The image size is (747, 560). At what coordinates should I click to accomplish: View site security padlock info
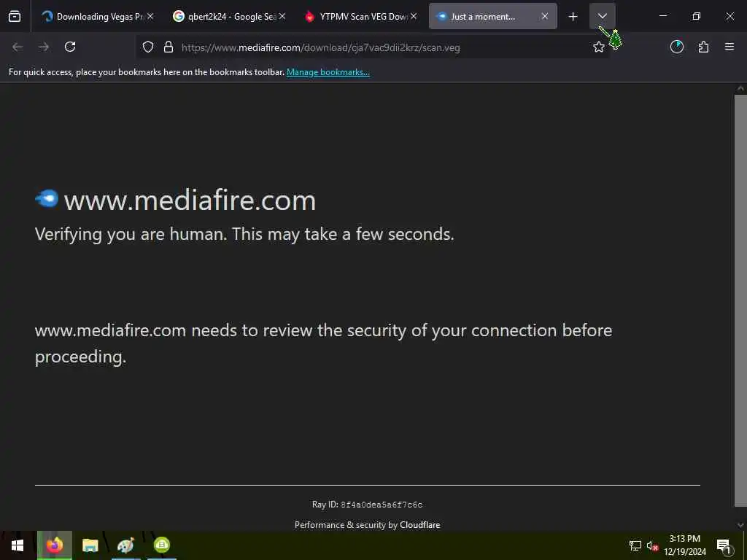[x=169, y=47]
